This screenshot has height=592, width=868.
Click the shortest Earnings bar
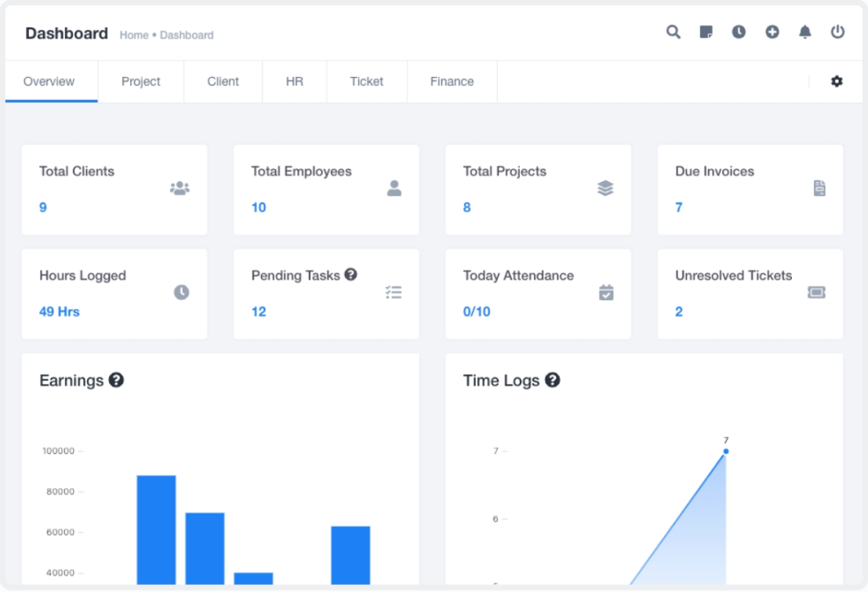253,578
